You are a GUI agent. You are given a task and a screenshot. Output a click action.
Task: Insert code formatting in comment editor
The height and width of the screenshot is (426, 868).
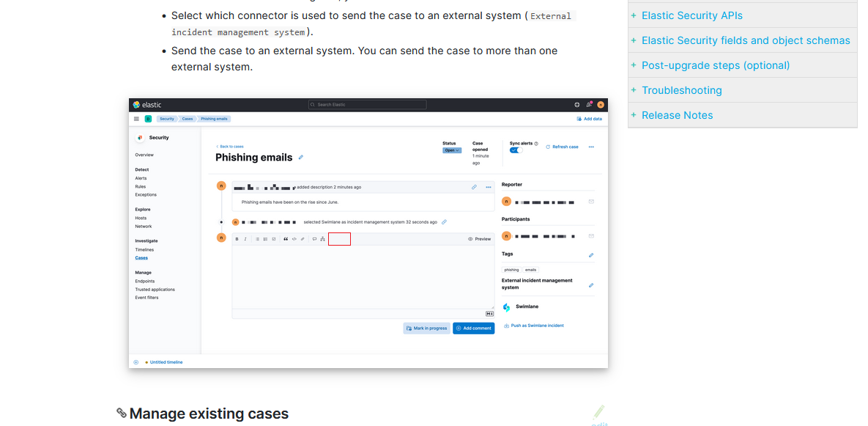point(294,239)
